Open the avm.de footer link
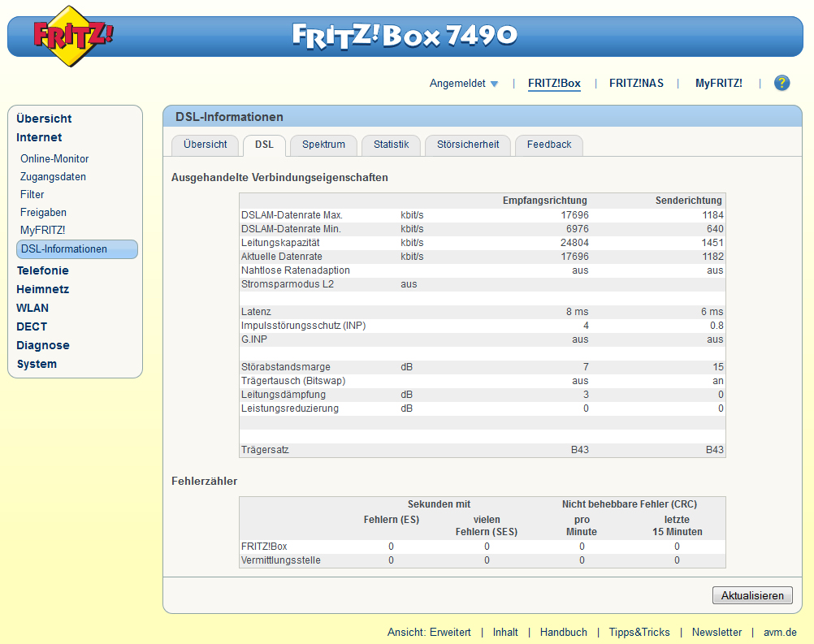814x644 pixels. (780, 632)
